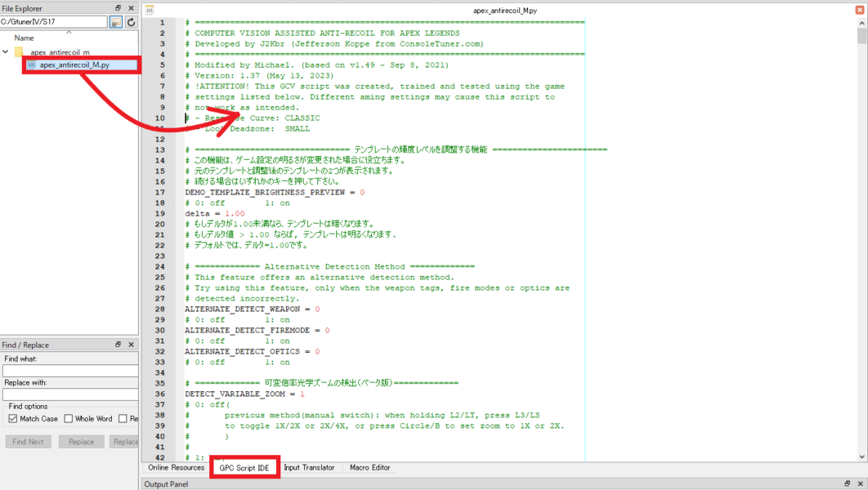Screen dimensions: 868x490
Task: Float the Find / Replace panel
Action: click(x=119, y=345)
